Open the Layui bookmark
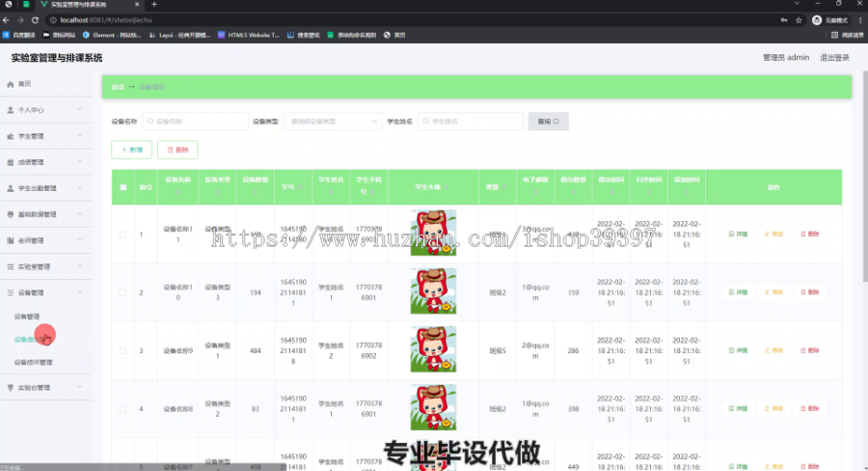Screen dimensions: 868x471 point(180,35)
